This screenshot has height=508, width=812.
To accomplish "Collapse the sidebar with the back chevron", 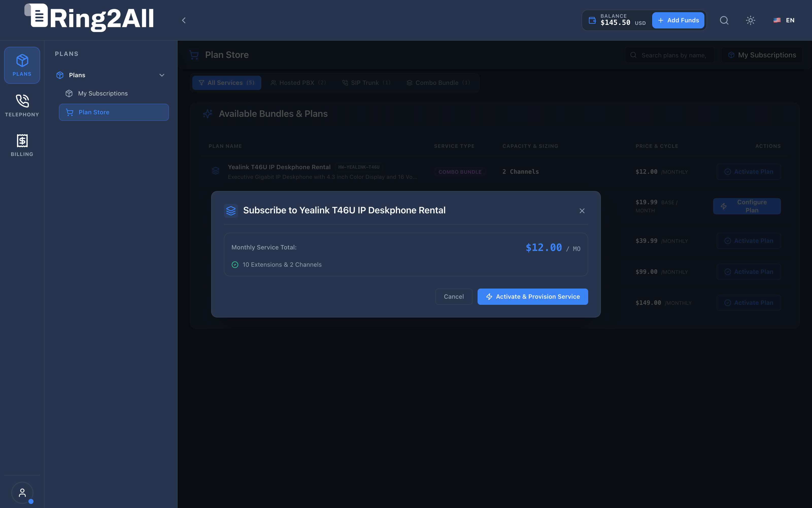I will pyautogui.click(x=183, y=21).
